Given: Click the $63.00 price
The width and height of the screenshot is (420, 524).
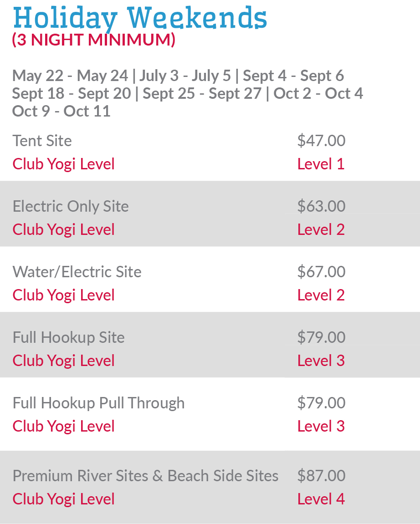Looking at the screenshot, I should [x=321, y=206].
